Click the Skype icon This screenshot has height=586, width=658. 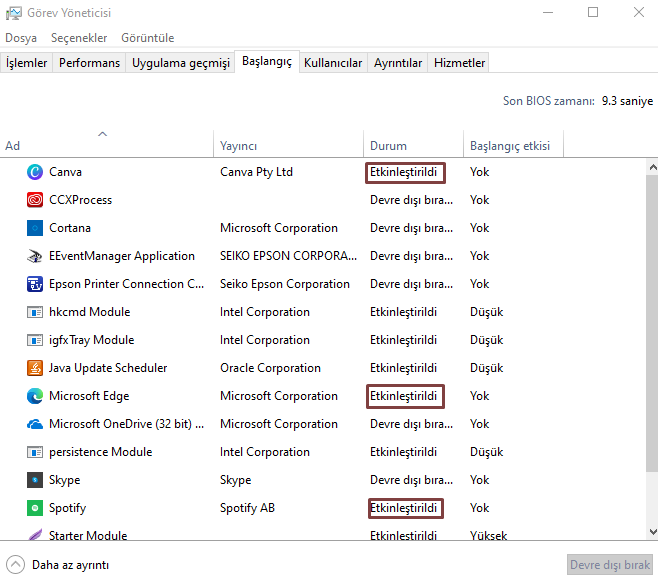coord(35,480)
